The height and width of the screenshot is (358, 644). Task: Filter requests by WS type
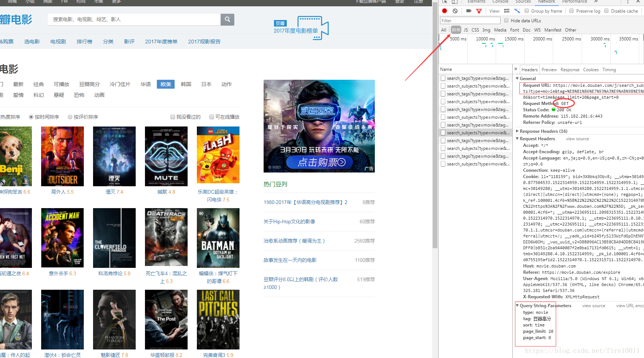[x=537, y=30]
